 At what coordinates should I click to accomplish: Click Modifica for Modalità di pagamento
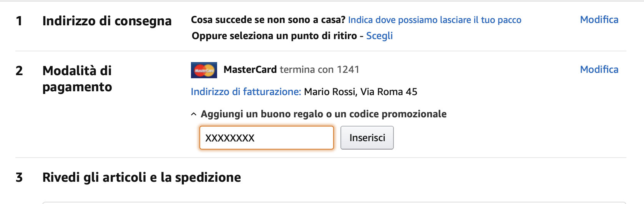click(599, 69)
